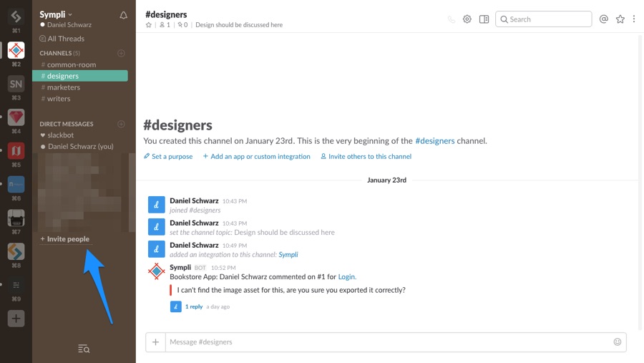
Task: Click the 10:52 PM timestamp
Action: (x=223, y=268)
